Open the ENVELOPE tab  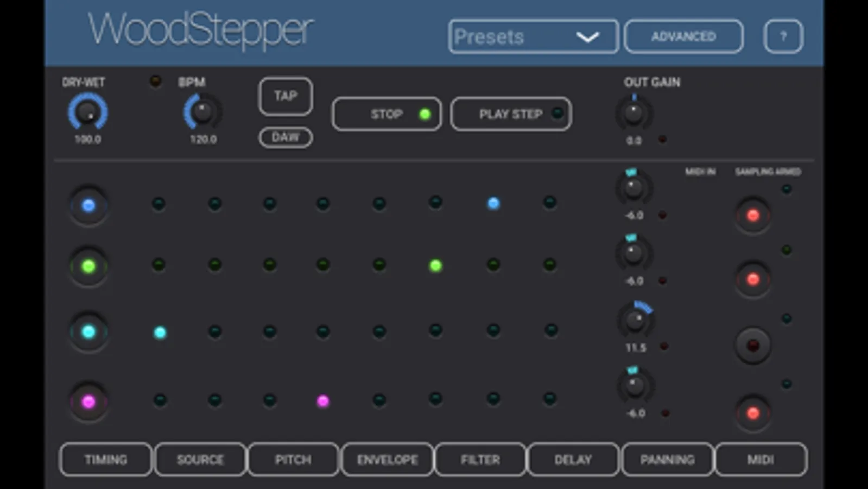[388, 460]
